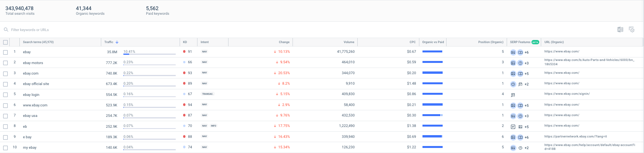
Task: Click the knowledge panel icon in the e bay row
Action: [x=520, y=137]
